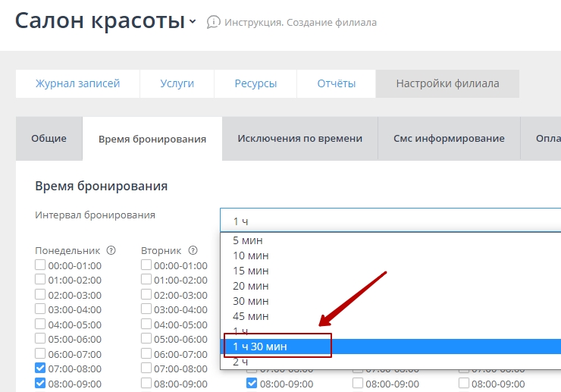Tick Tuesday 00:00-01:00 time slot
561x392 pixels.
[146, 265]
